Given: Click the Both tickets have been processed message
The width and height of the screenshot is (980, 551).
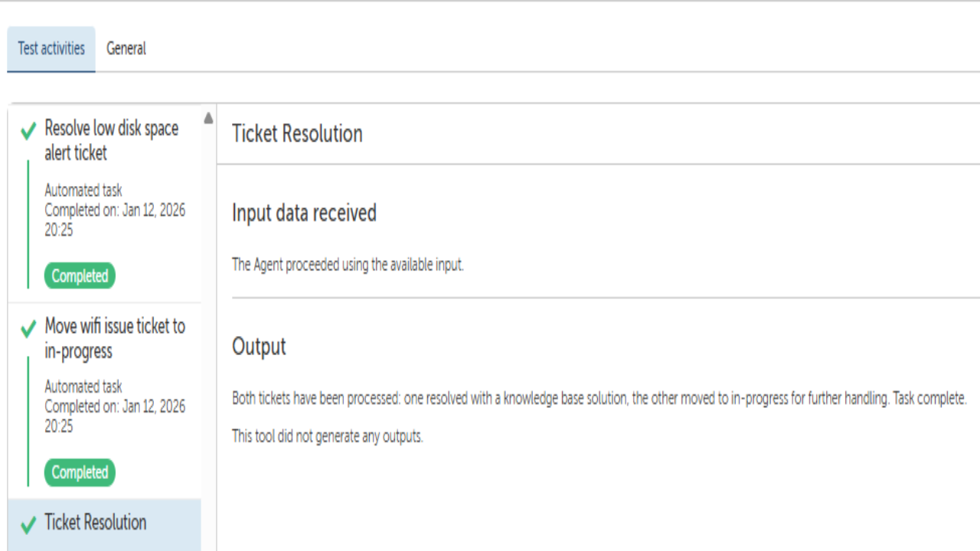Looking at the screenshot, I should click(599, 399).
